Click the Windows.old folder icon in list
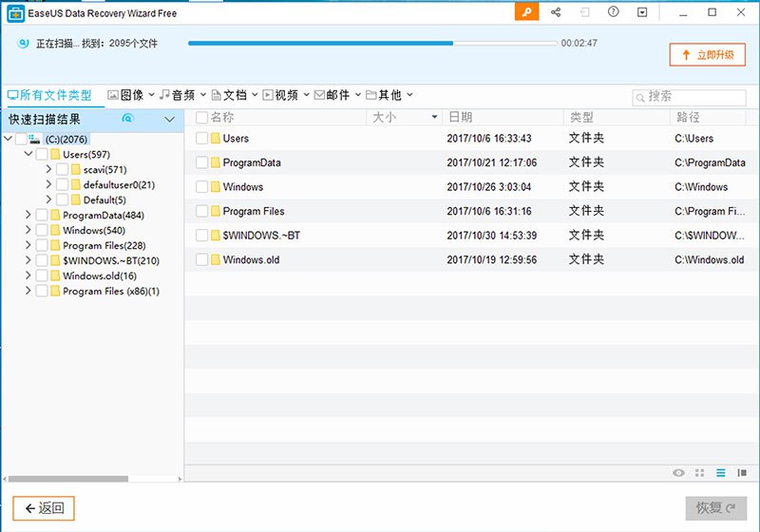This screenshot has width=760, height=532. point(216,259)
